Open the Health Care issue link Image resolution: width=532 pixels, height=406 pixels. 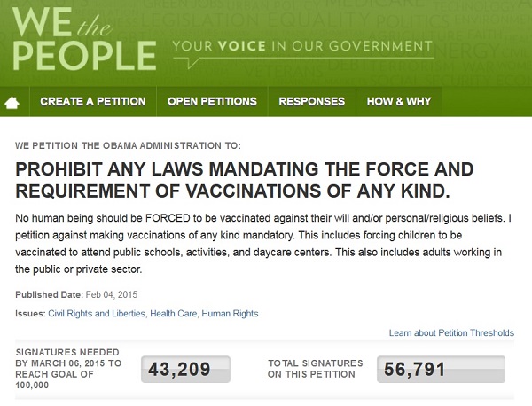(176, 313)
